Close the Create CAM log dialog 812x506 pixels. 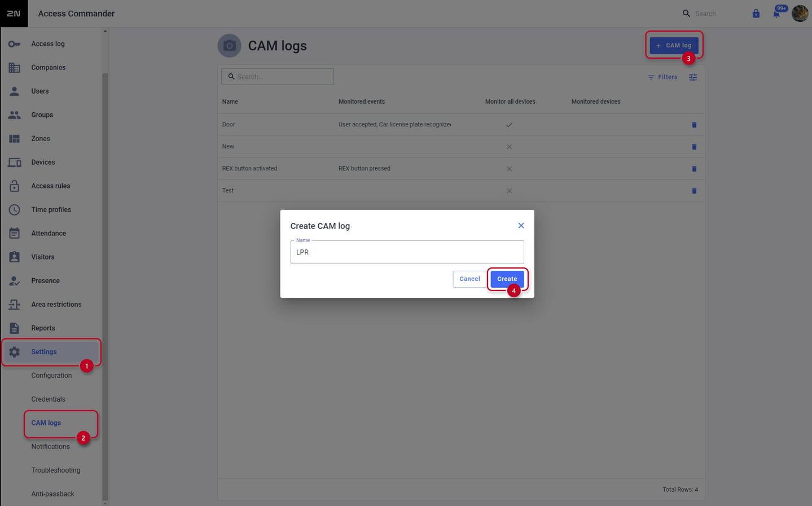tap(521, 226)
